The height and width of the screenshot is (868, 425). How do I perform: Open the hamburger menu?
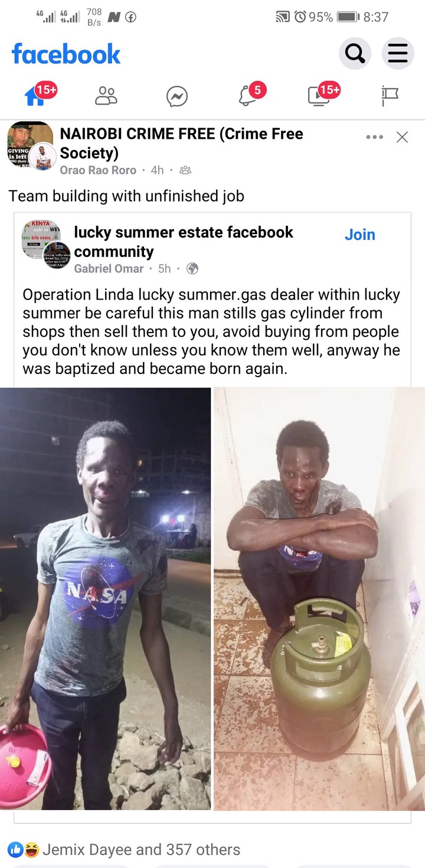click(x=398, y=54)
